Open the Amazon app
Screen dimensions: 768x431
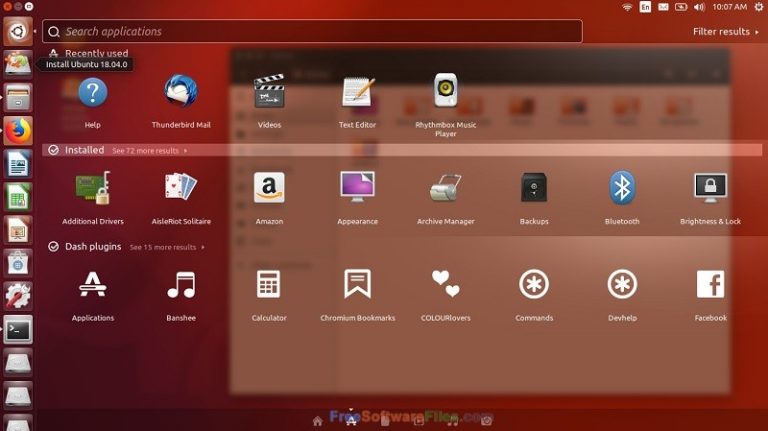(x=269, y=198)
